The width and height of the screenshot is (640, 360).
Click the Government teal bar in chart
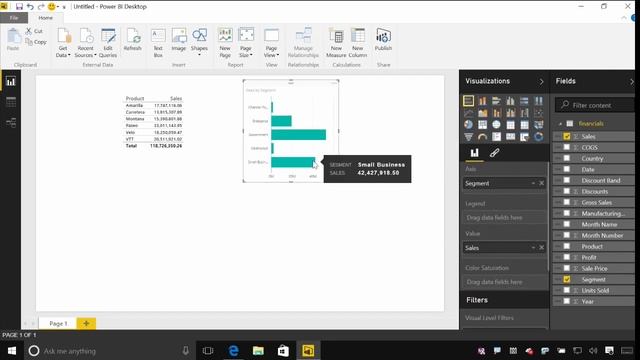click(x=298, y=134)
